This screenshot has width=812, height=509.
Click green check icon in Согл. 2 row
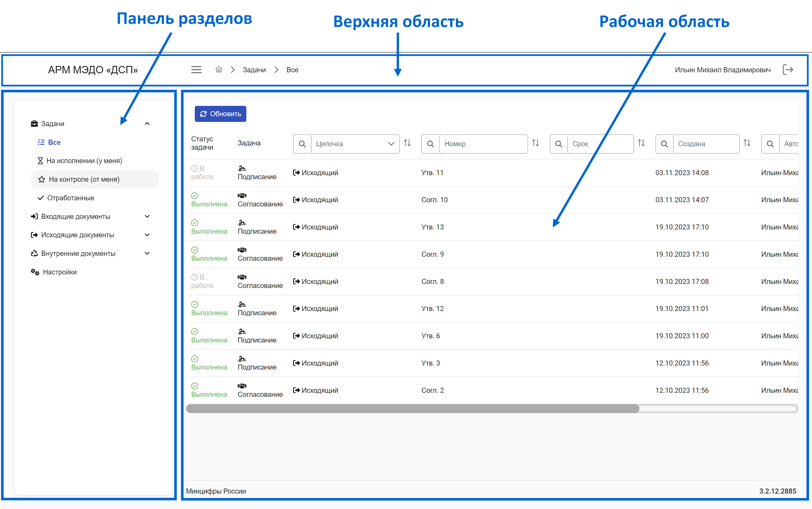194,386
